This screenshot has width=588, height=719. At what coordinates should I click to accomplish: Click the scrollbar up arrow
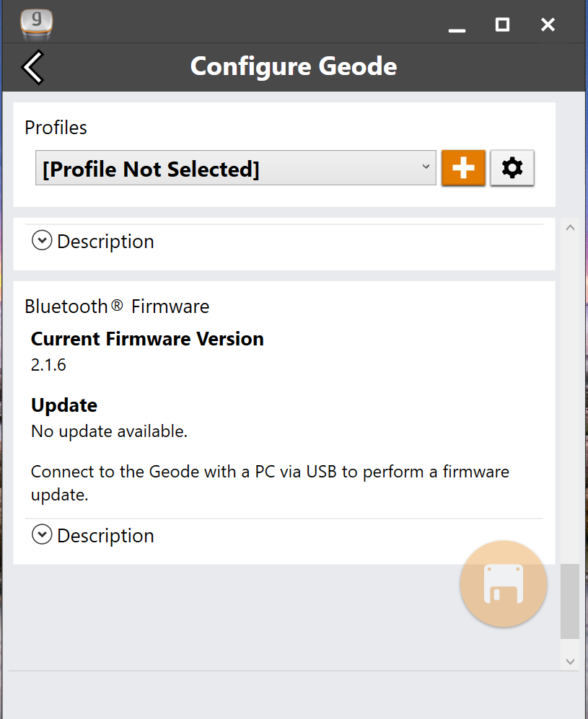coord(570,228)
